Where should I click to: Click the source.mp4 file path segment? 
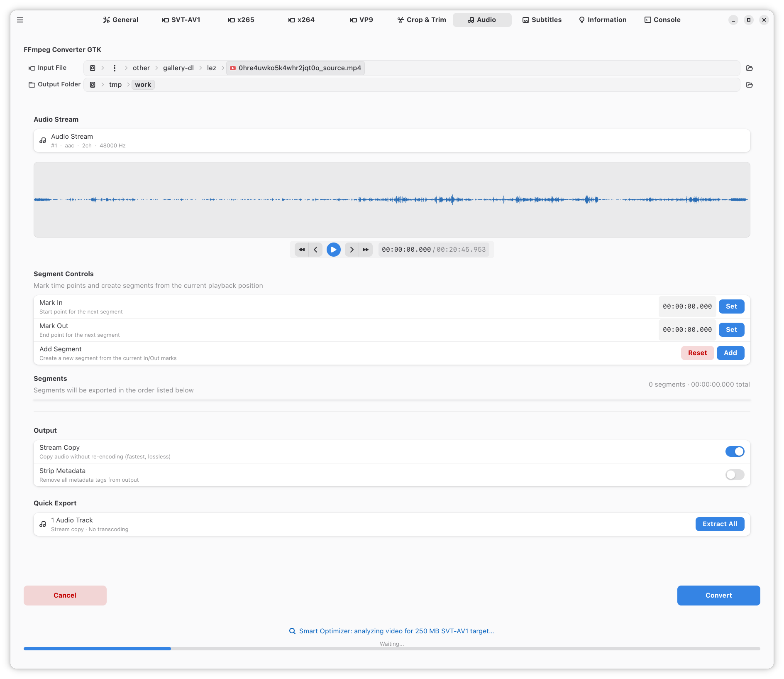(x=296, y=68)
